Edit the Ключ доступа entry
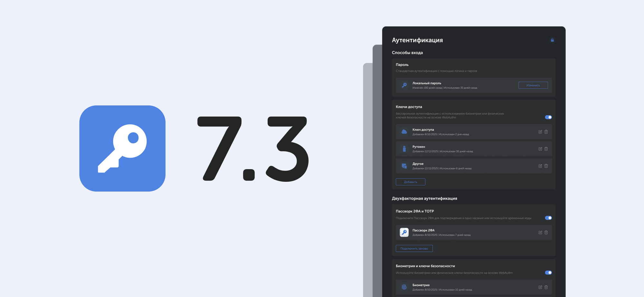 pos(540,132)
